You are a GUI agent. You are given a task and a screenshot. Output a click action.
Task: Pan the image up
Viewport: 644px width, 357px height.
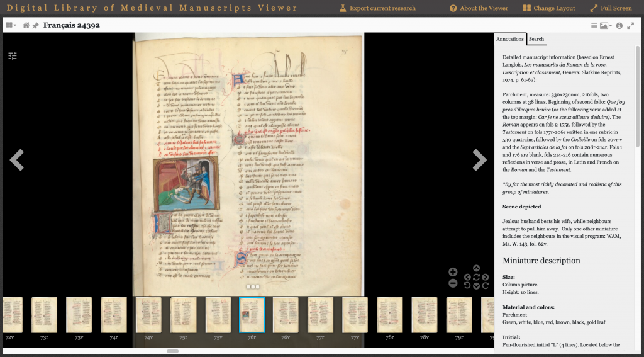coord(477,268)
